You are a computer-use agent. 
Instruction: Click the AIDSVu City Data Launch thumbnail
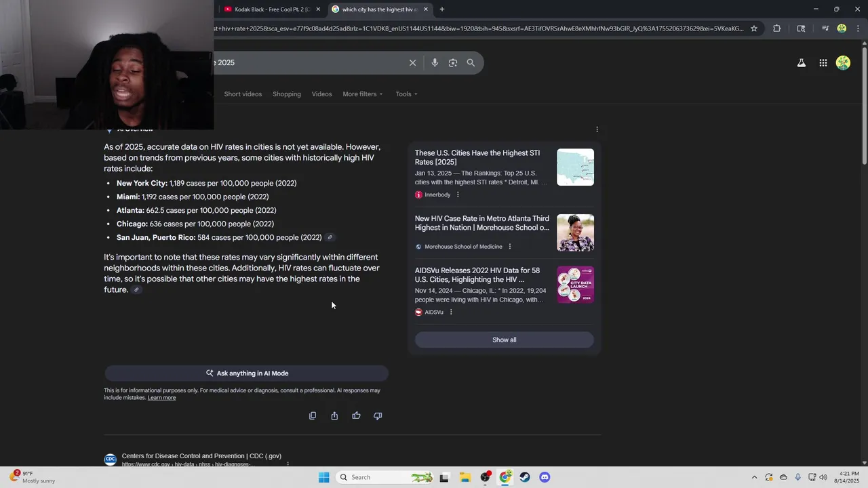pos(575,285)
